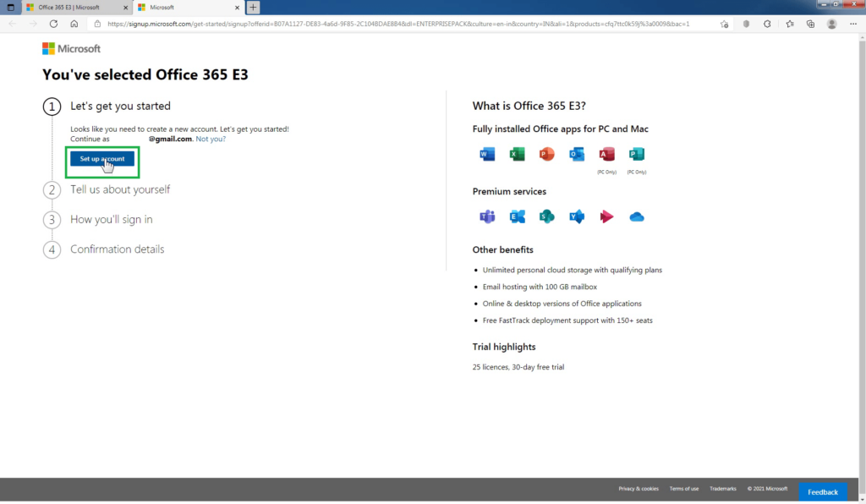866x504 pixels.
Task: Open browser extensions icon
Action: 767,24
